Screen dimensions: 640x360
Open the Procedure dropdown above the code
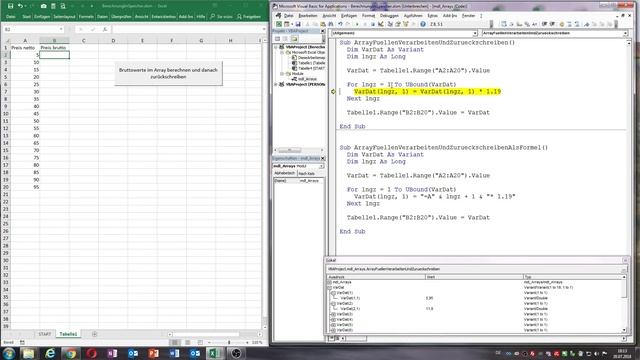point(625,33)
